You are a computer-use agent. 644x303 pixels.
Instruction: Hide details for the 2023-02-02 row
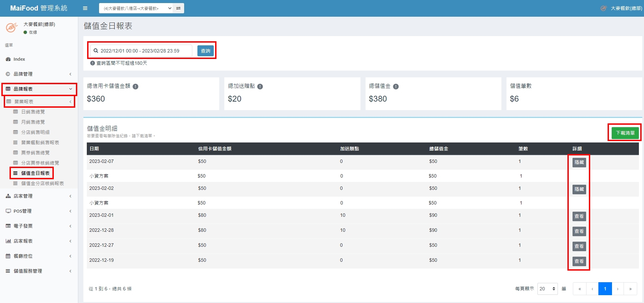click(x=579, y=190)
